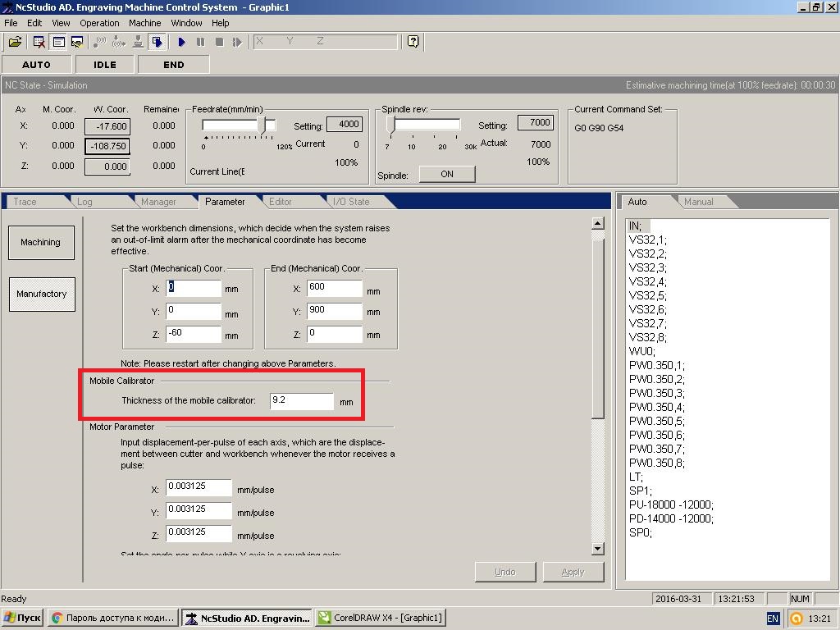
Task: Open the Window menu
Action: pos(186,23)
